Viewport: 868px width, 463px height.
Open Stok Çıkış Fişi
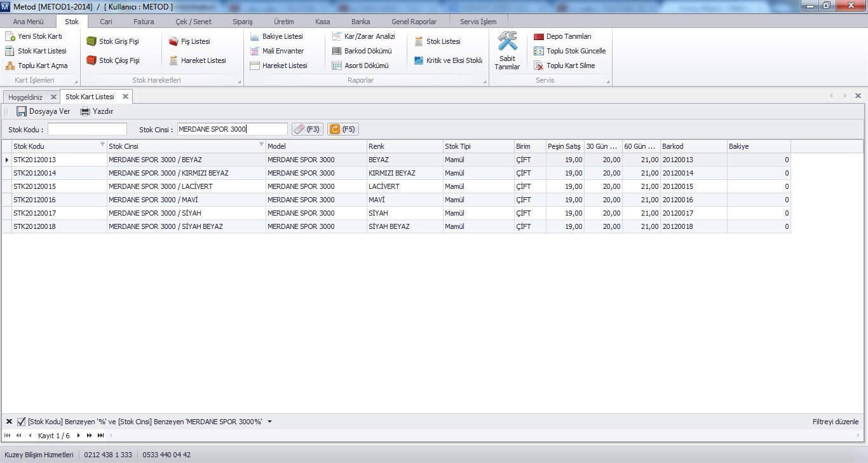coord(92,61)
